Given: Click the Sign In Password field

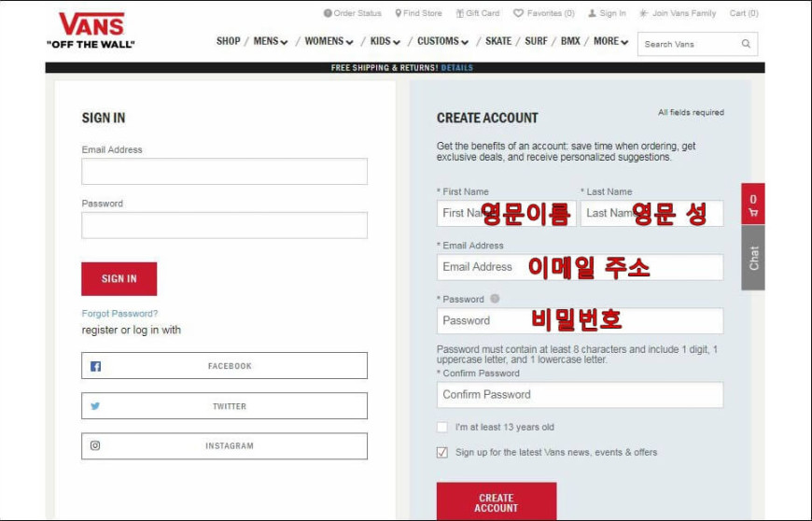Looking at the screenshot, I should coord(224,225).
